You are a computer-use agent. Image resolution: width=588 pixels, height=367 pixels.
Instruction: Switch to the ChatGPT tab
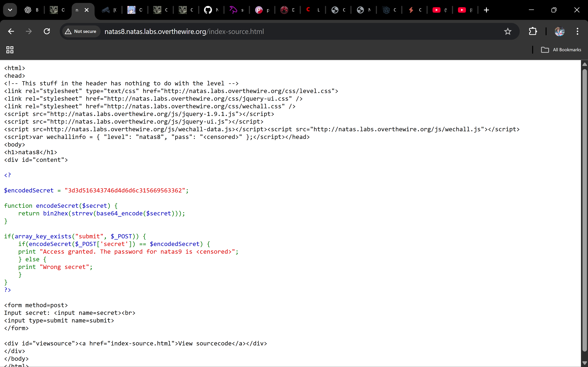(x=28, y=10)
